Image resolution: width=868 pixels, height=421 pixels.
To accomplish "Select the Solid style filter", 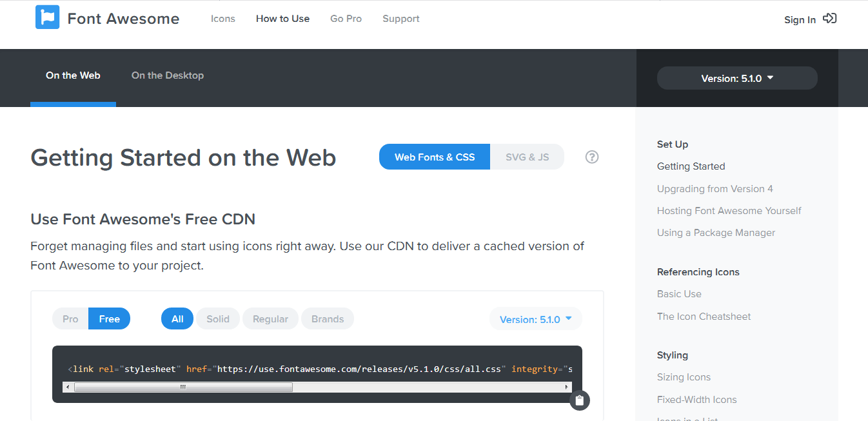I will click(218, 318).
